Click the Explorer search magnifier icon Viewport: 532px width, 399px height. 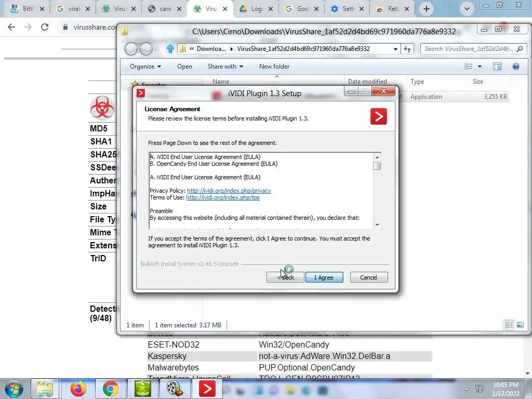pos(520,49)
